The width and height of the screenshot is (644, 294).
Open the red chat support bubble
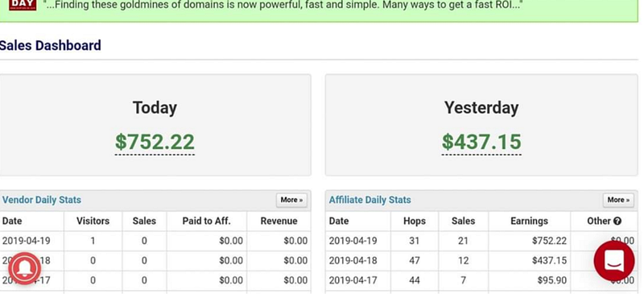pos(614,261)
